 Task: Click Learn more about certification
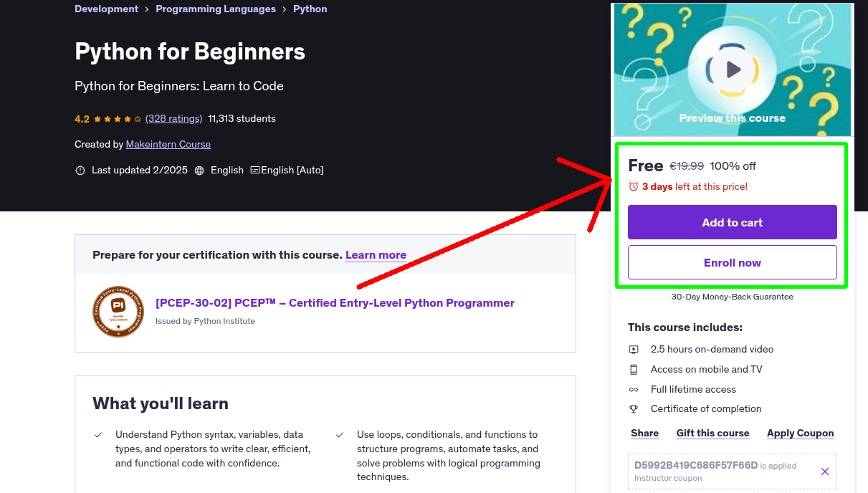[x=376, y=255]
